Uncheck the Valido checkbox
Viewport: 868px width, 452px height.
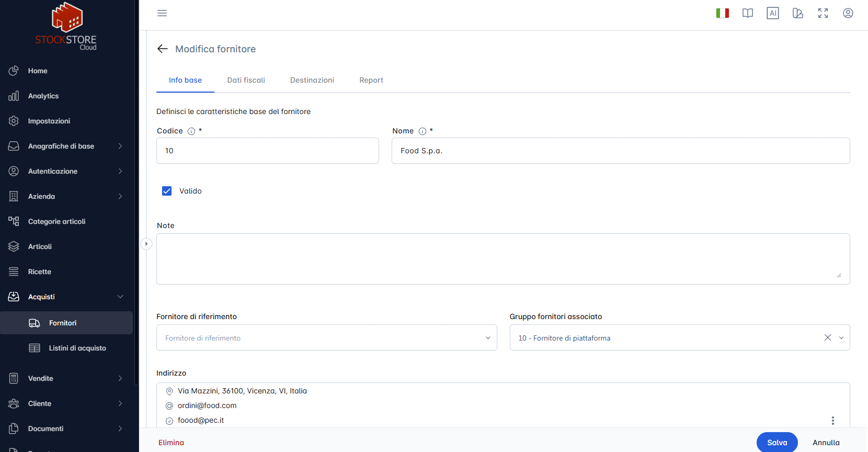pos(167,191)
